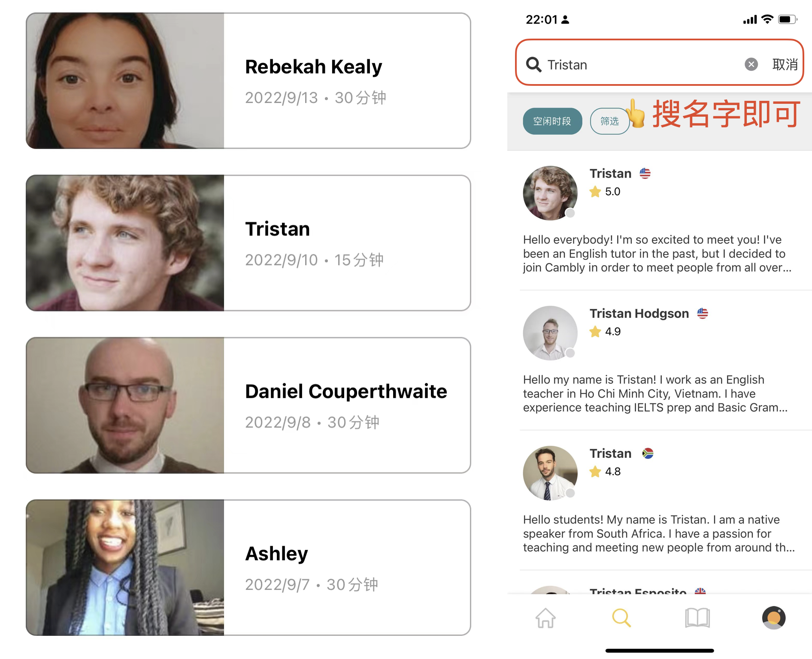The width and height of the screenshot is (812, 659).
Task: Tap the 取消 cancel button
Action: [785, 64]
